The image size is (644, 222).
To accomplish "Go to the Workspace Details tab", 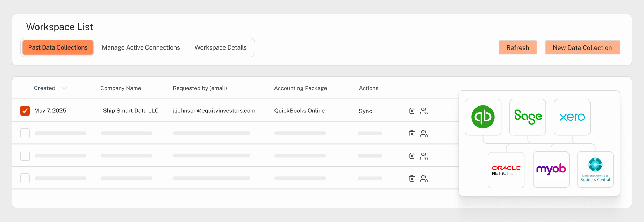I will point(221,47).
